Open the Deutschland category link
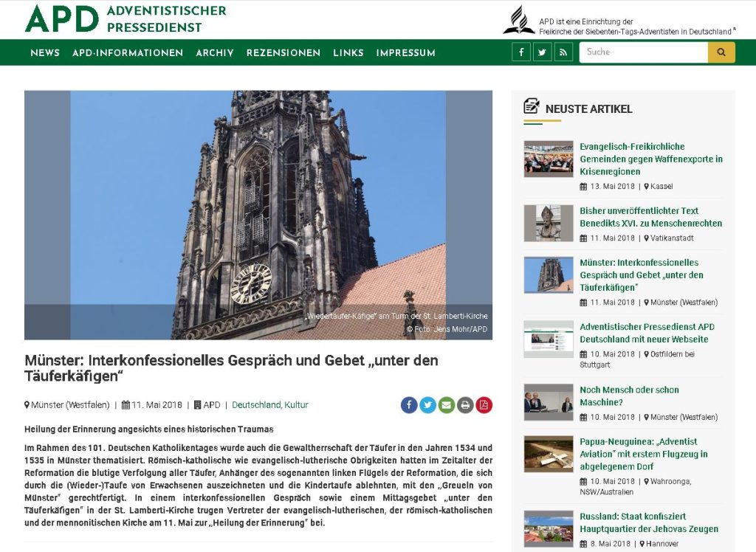Screen dimensions: 756x552 click(255, 405)
